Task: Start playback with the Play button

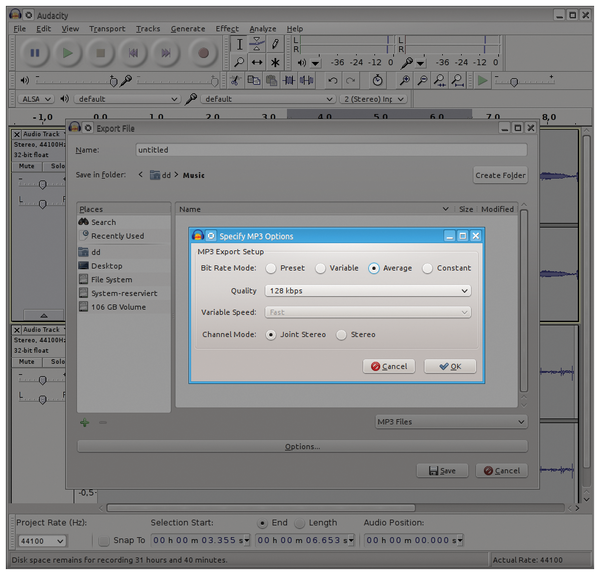Action: pyautogui.click(x=67, y=53)
